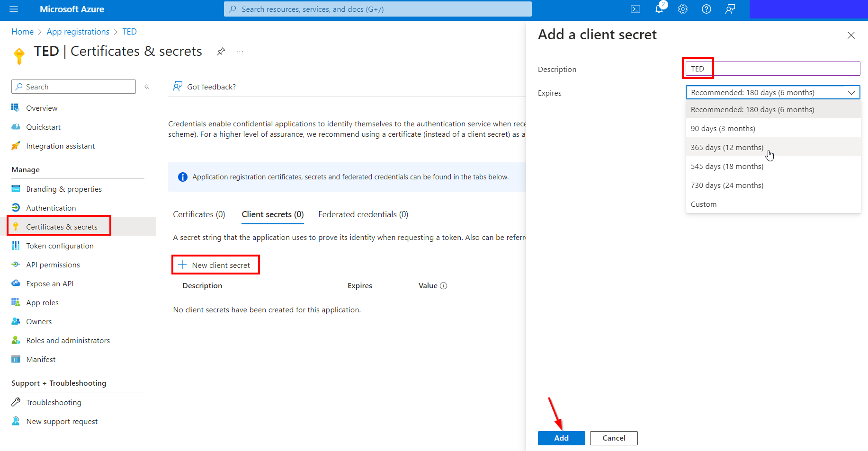This screenshot has height=451, width=868.
Task: Click the feedback person icon in header
Action: pos(730,9)
